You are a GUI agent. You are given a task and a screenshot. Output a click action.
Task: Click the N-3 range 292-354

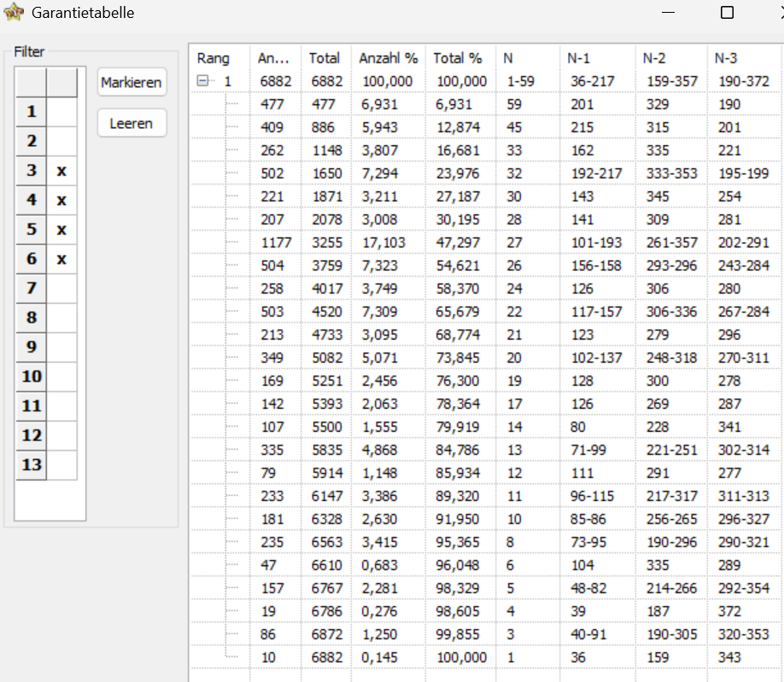[x=744, y=588]
